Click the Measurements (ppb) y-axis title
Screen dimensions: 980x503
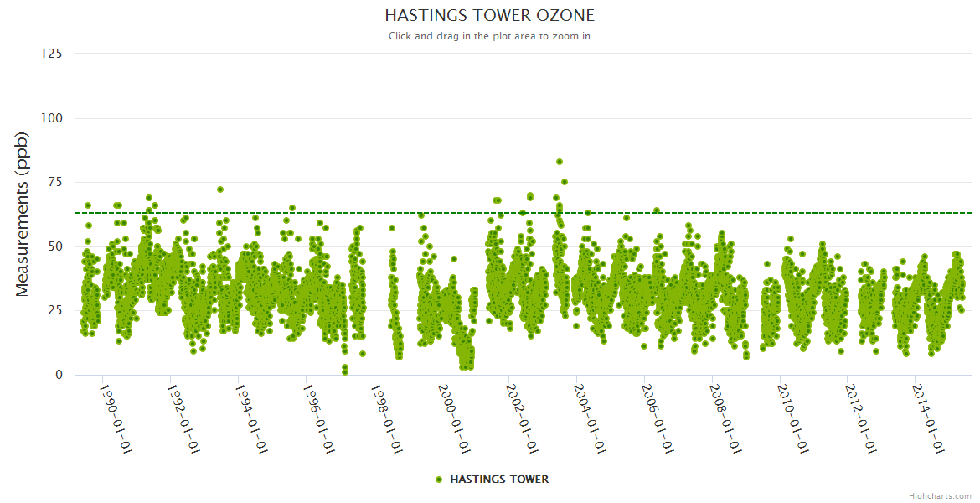(x=23, y=214)
